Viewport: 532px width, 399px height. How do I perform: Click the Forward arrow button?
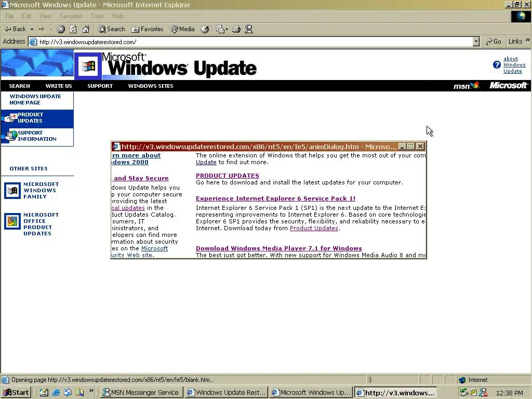(42, 30)
